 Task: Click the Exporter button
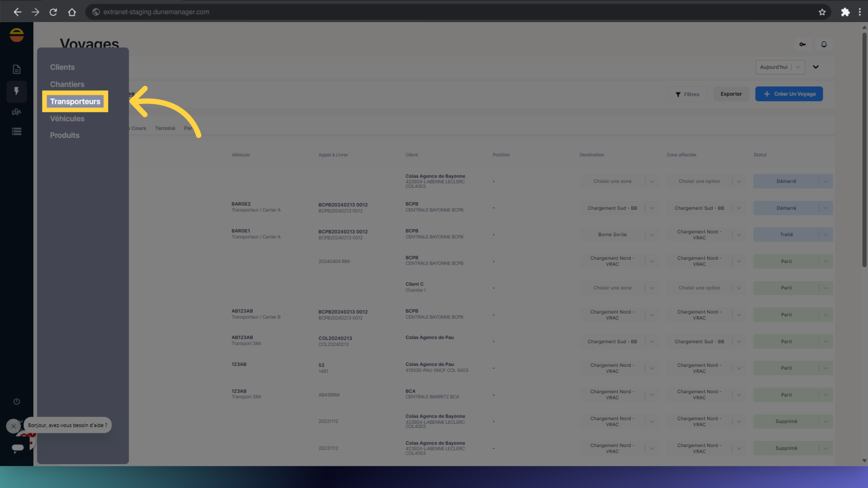pyautogui.click(x=731, y=94)
